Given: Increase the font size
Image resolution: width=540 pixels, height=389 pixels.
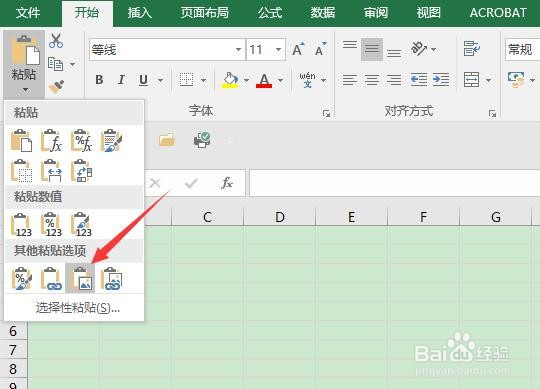Looking at the screenshot, I should point(298,49).
